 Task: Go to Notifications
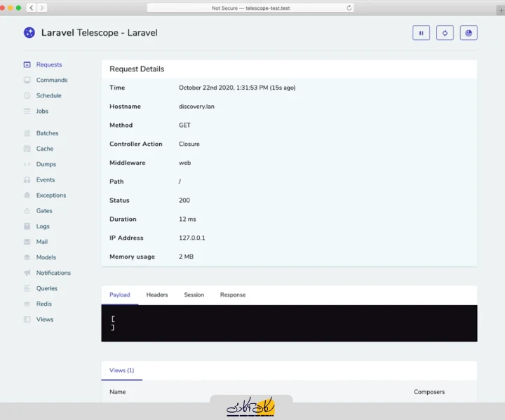[x=53, y=273]
